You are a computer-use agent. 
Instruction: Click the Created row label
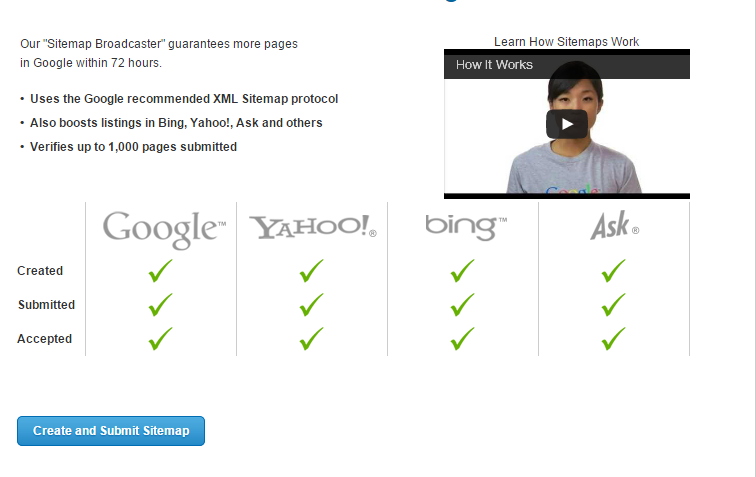(x=40, y=271)
